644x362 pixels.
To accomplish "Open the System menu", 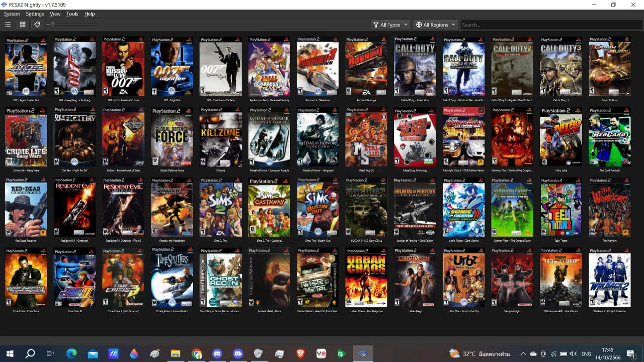I will coord(12,14).
